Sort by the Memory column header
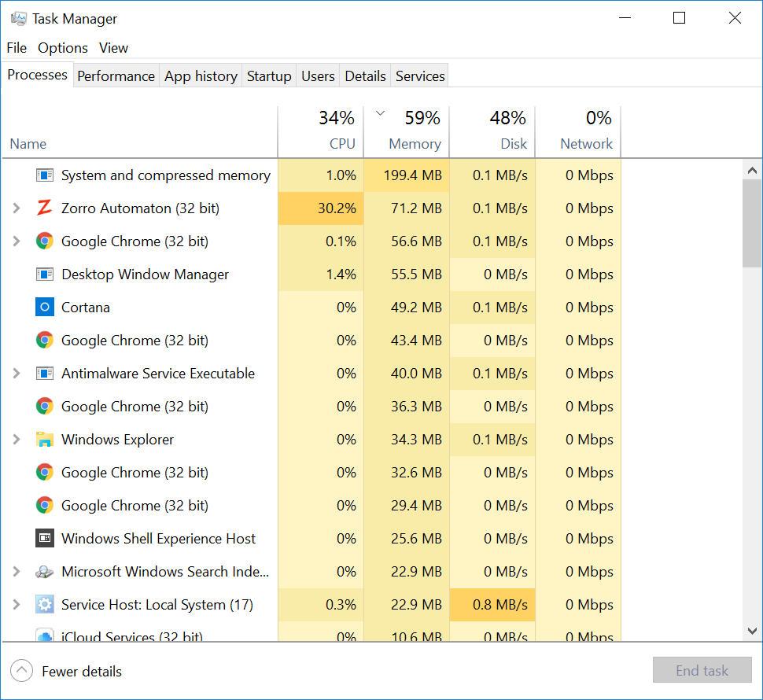 coord(407,131)
